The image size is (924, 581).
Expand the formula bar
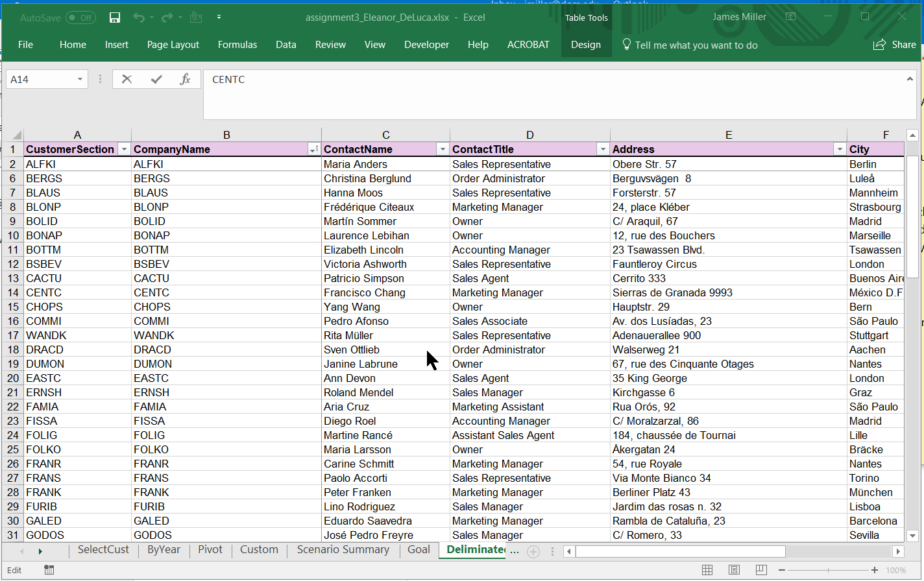(910, 79)
